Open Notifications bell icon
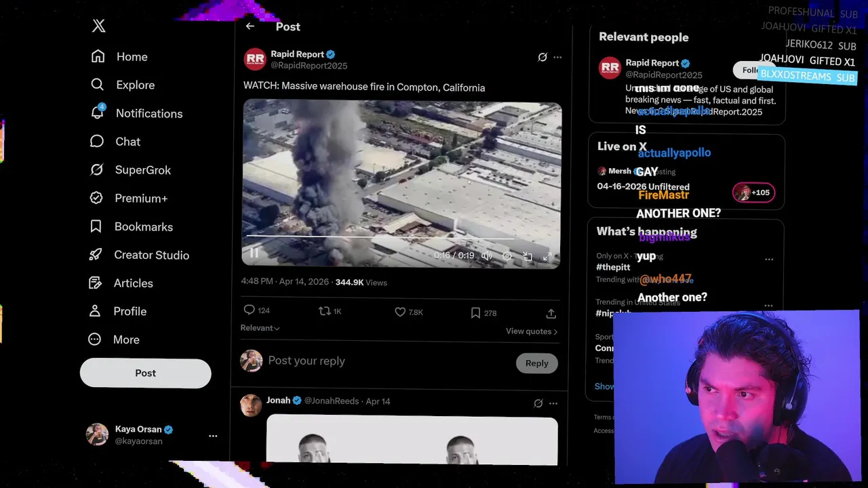This screenshot has height=488, width=868. click(98, 113)
